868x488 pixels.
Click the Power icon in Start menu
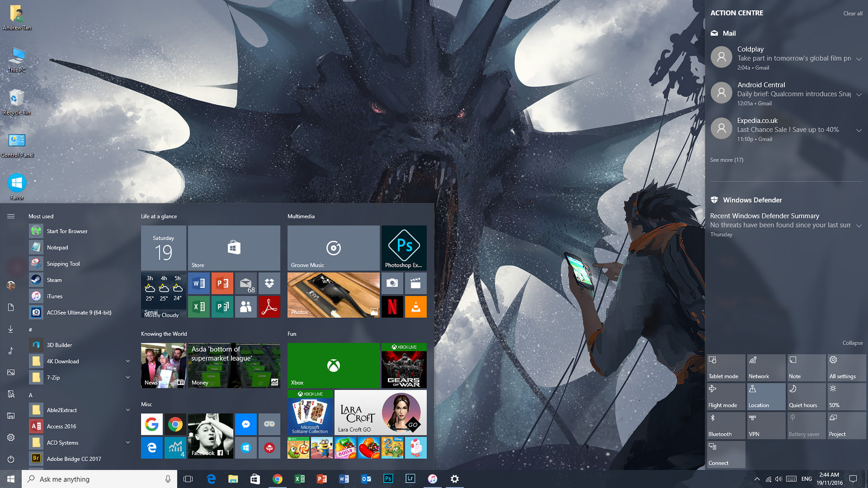11,459
